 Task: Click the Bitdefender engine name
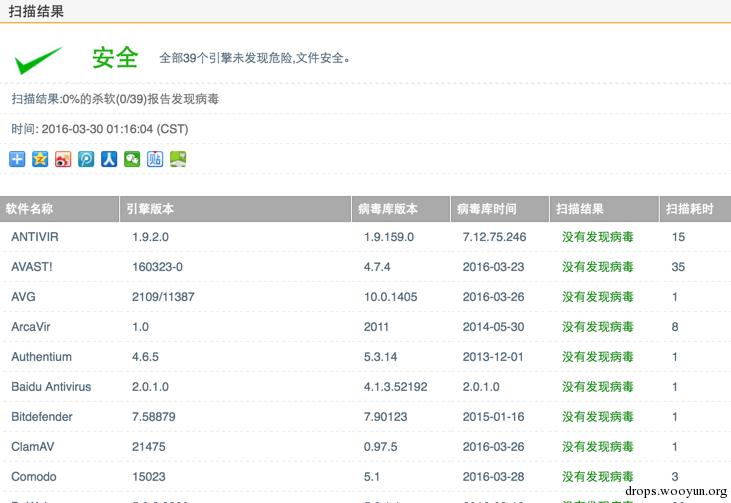(x=42, y=417)
